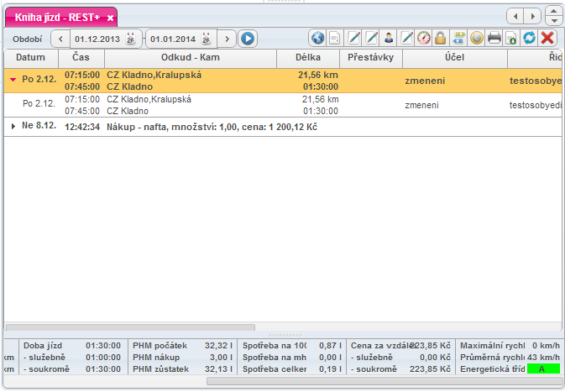Click the summary panel horizontal scrollbar
The width and height of the screenshot is (565, 392).
click(384, 381)
